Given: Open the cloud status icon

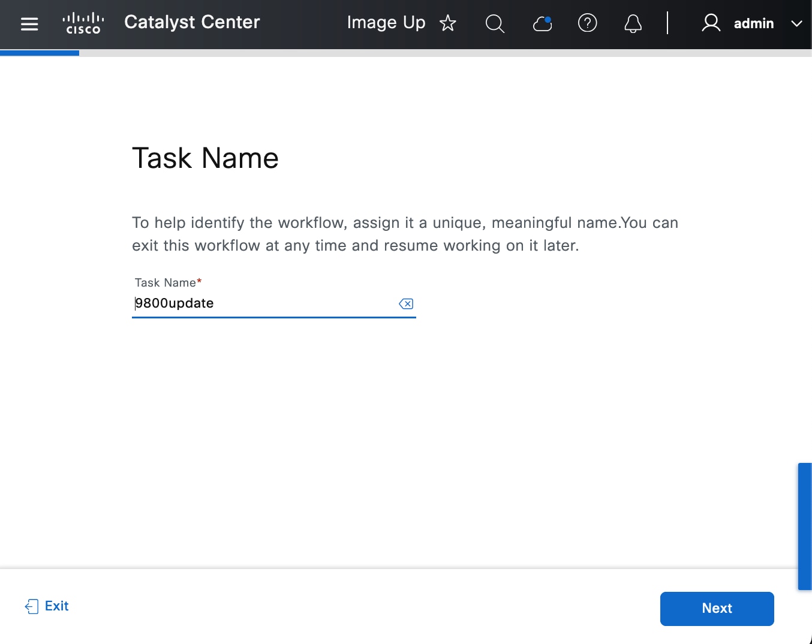Looking at the screenshot, I should pos(542,23).
